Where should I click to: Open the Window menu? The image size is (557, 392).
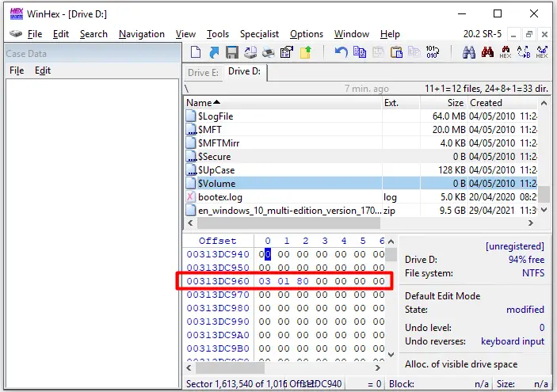coord(352,34)
